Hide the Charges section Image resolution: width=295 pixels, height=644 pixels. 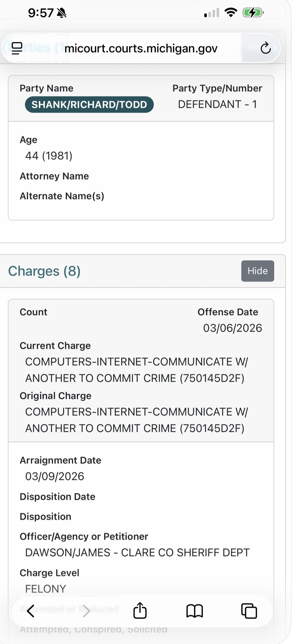pos(257,271)
